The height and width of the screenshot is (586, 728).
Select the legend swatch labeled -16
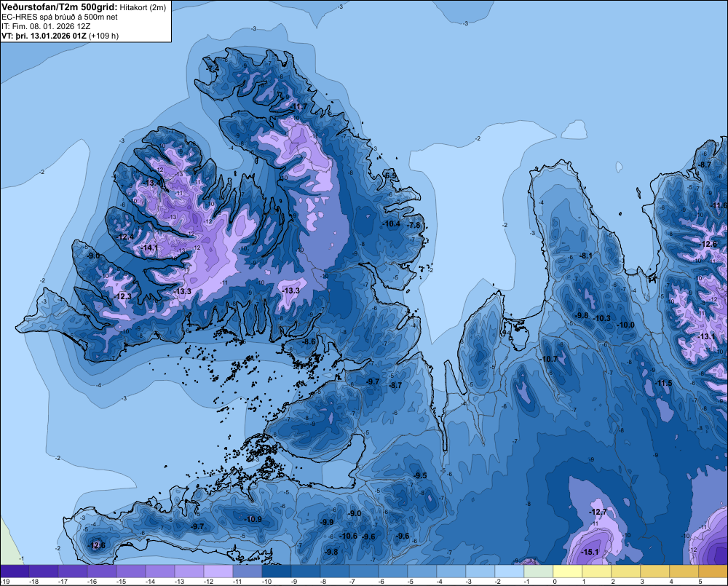click(102, 571)
